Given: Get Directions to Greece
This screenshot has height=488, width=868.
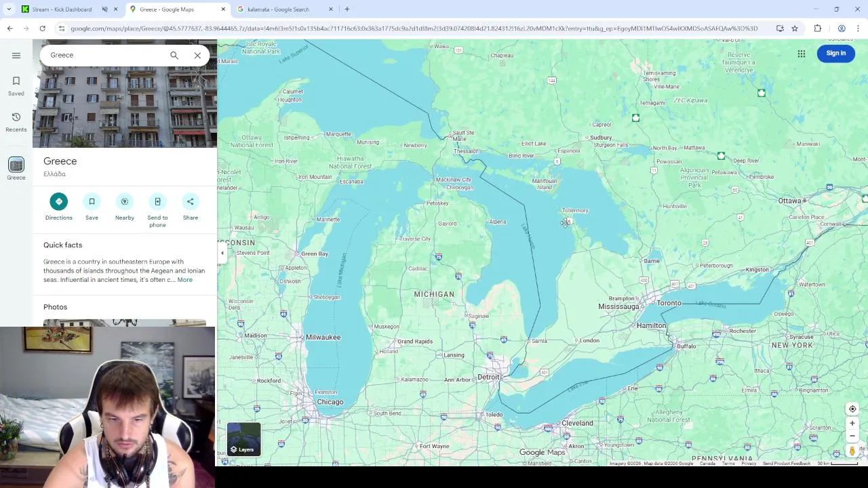Looking at the screenshot, I should click(59, 207).
